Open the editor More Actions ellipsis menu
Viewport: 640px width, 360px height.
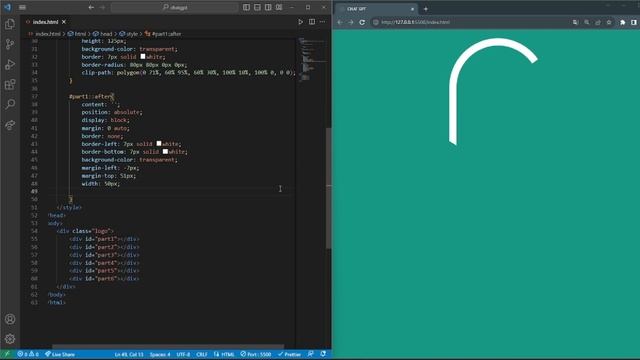(322, 22)
